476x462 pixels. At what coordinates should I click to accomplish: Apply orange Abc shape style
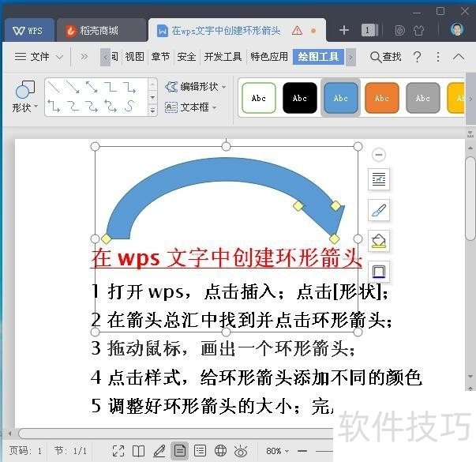(x=381, y=98)
